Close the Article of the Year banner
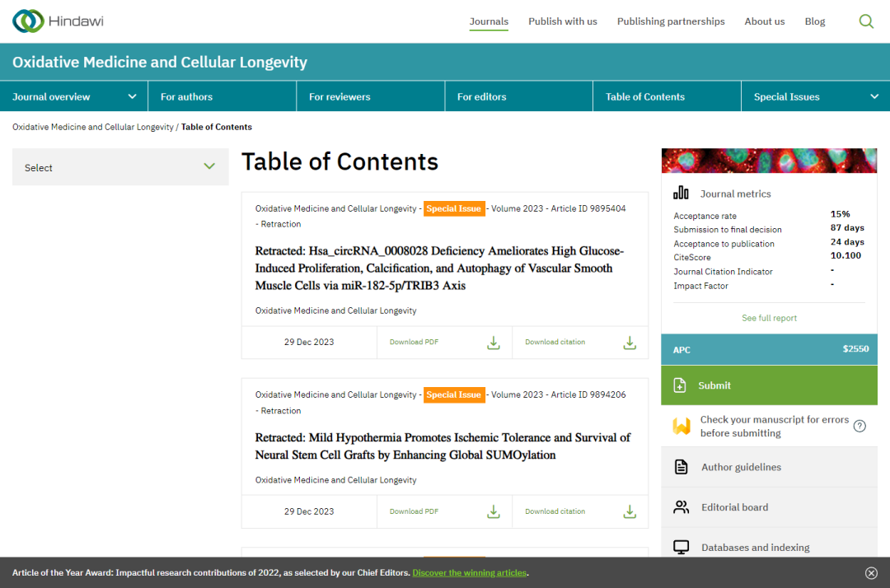Viewport: 890px width, 588px height. tap(871, 572)
